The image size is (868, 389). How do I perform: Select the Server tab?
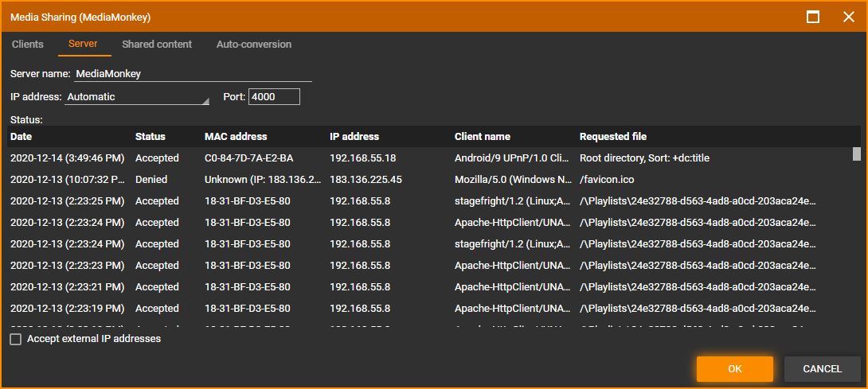(83, 45)
